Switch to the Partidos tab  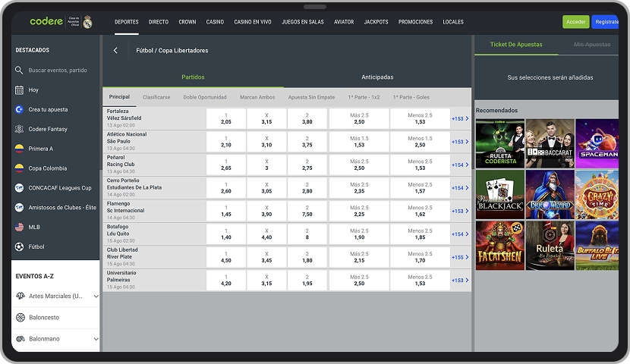[193, 77]
